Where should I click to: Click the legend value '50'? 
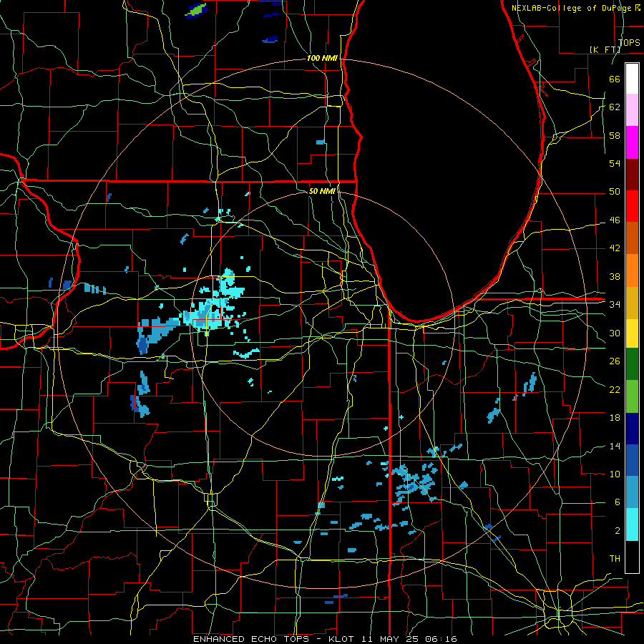[615, 191]
